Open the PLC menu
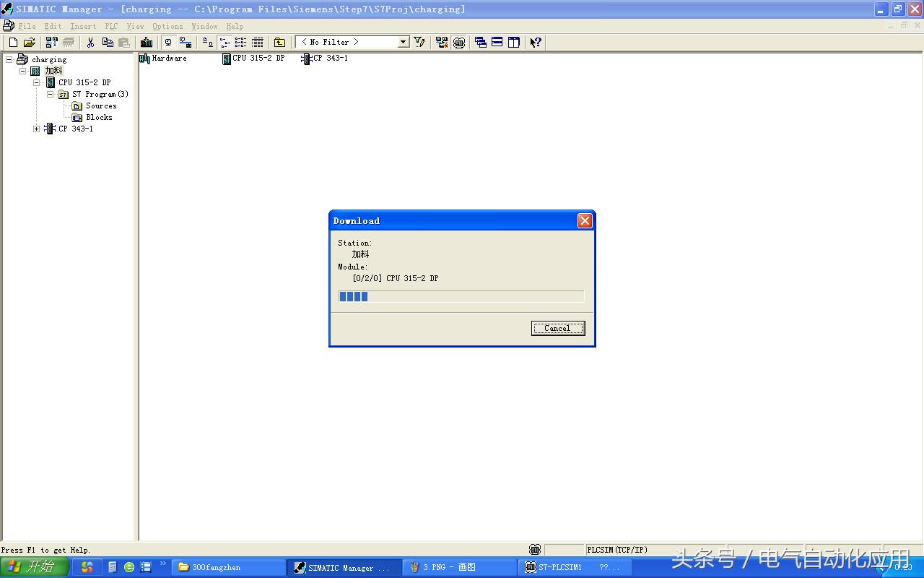 pos(111,26)
